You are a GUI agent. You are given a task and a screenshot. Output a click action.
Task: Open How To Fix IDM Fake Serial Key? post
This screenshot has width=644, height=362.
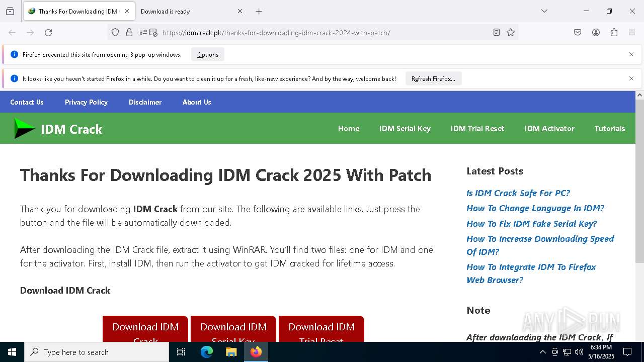click(x=531, y=224)
